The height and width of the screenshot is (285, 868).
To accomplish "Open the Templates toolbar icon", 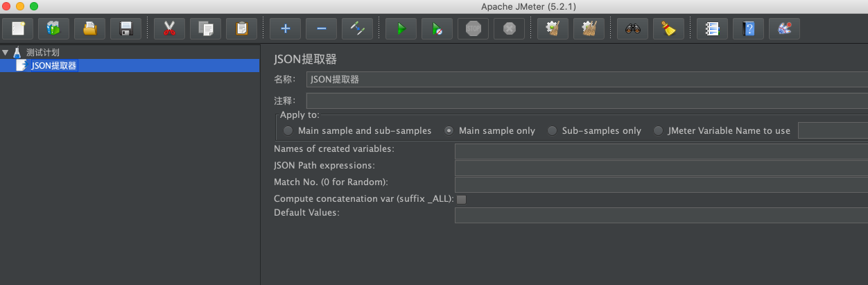I will pyautogui.click(x=53, y=28).
